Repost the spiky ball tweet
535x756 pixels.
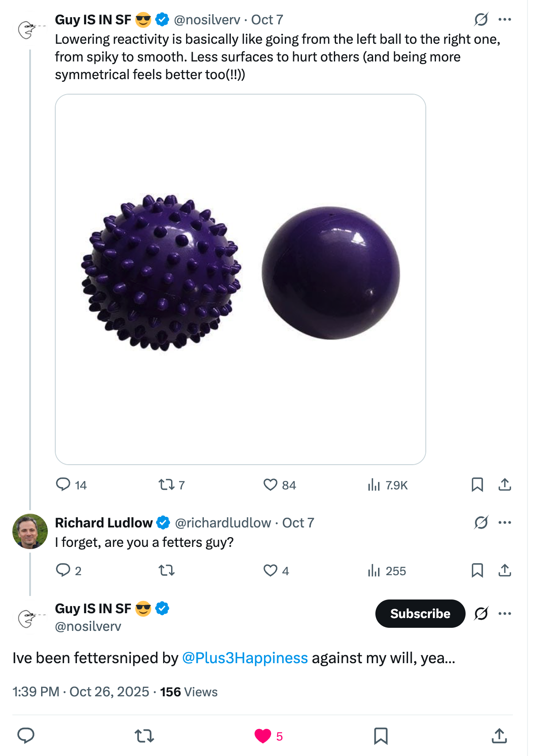[x=167, y=485]
